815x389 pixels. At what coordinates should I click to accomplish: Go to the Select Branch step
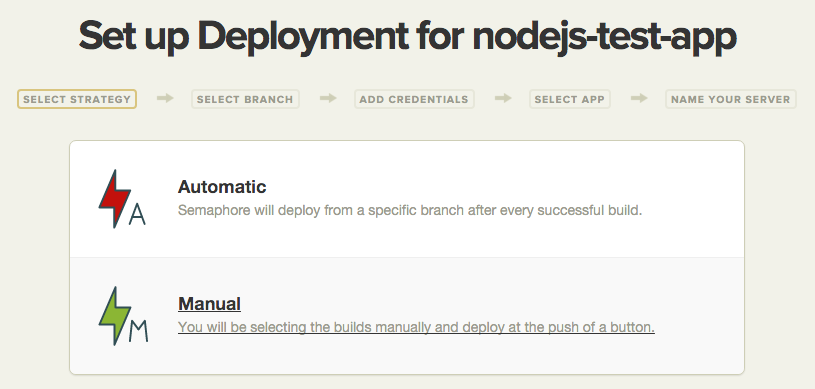(245, 99)
